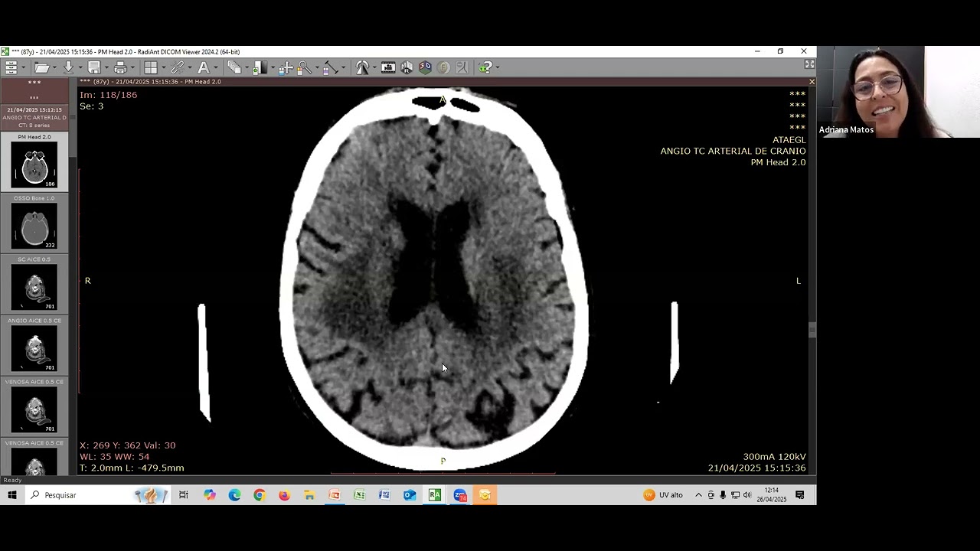
Task: Expand dropdown arrow next to layout grid
Action: [163, 68]
